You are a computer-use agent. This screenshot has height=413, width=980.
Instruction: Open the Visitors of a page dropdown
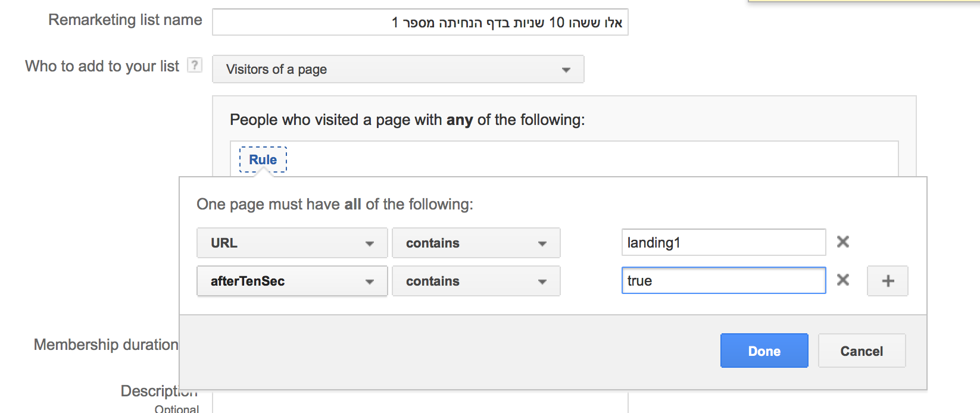[398, 69]
